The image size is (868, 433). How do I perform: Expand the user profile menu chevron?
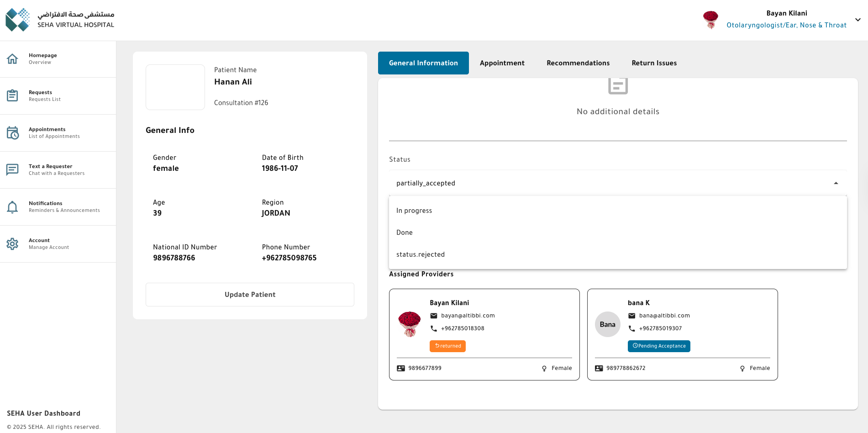[x=857, y=20]
